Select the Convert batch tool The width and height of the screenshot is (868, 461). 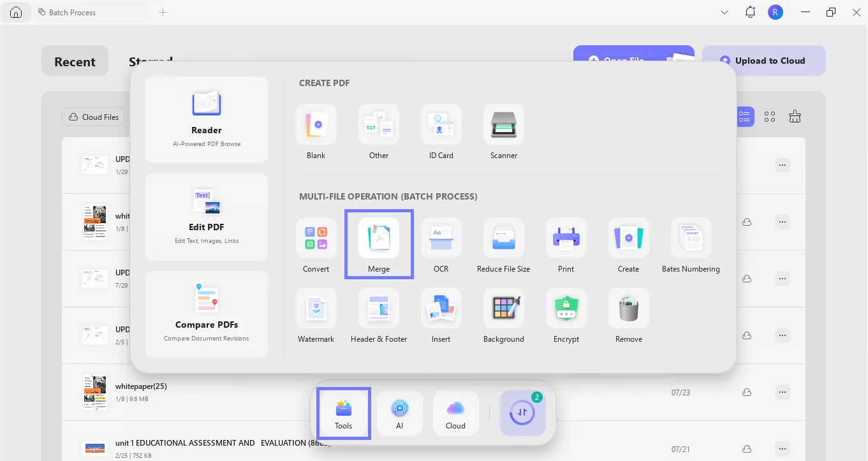pyautogui.click(x=316, y=243)
